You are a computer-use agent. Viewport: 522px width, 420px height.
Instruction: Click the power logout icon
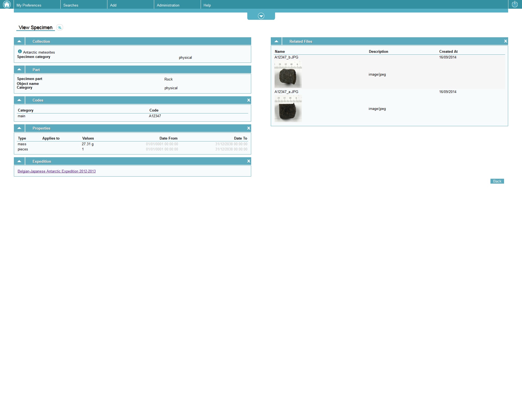(x=515, y=4)
